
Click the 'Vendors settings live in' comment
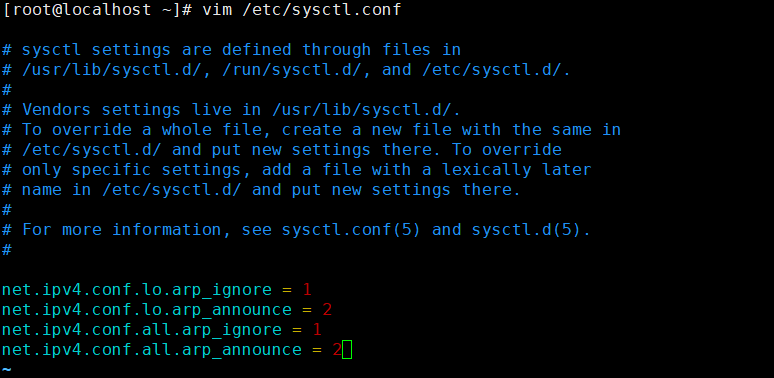pos(232,110)
